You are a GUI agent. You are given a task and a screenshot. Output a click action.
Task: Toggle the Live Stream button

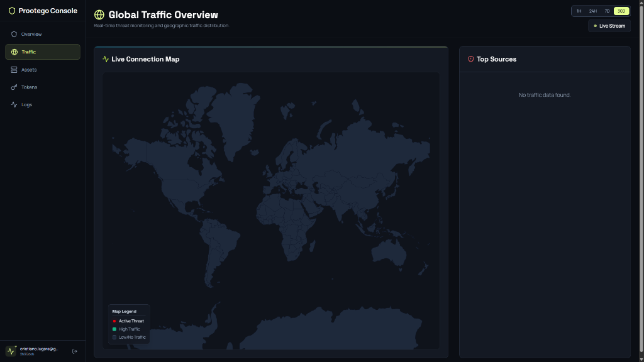609,26
